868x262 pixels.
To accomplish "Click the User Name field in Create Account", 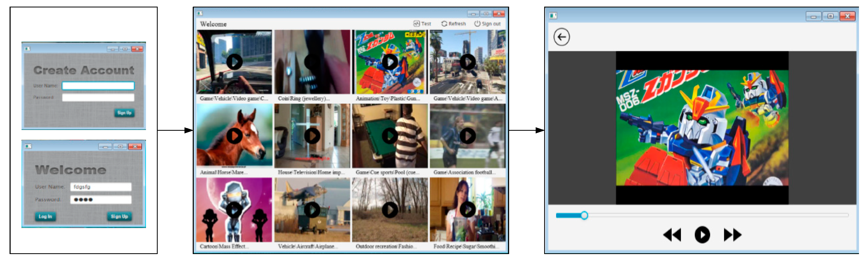I will [98, 86].
